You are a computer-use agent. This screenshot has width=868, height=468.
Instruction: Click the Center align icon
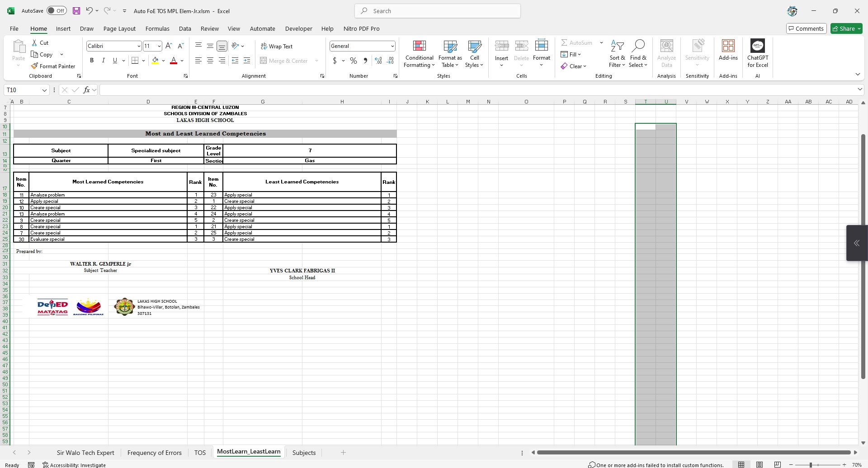tap(210, 61)
